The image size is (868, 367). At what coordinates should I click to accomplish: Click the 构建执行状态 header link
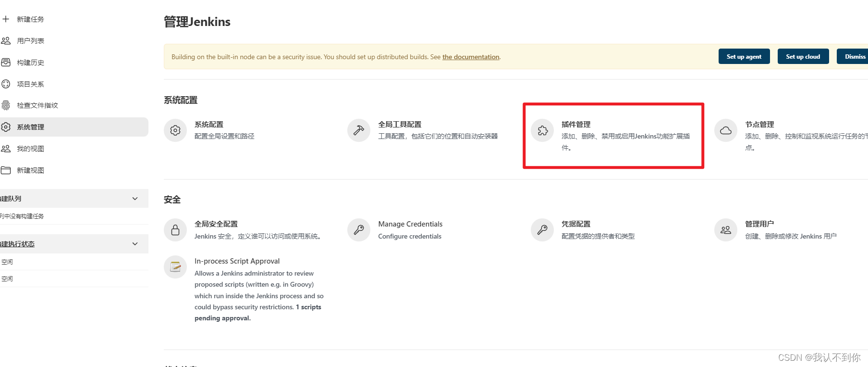pyautogui.click(x=17, y=244)
